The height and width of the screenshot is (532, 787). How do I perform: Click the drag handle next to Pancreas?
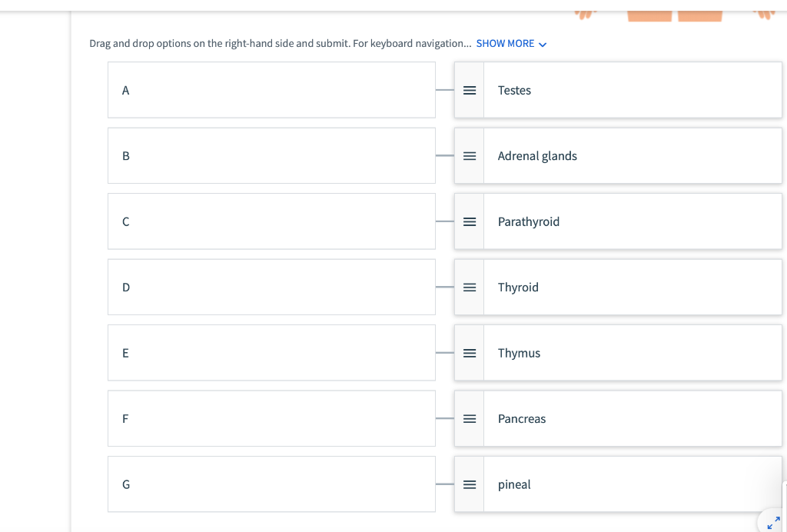pos(469,419)
